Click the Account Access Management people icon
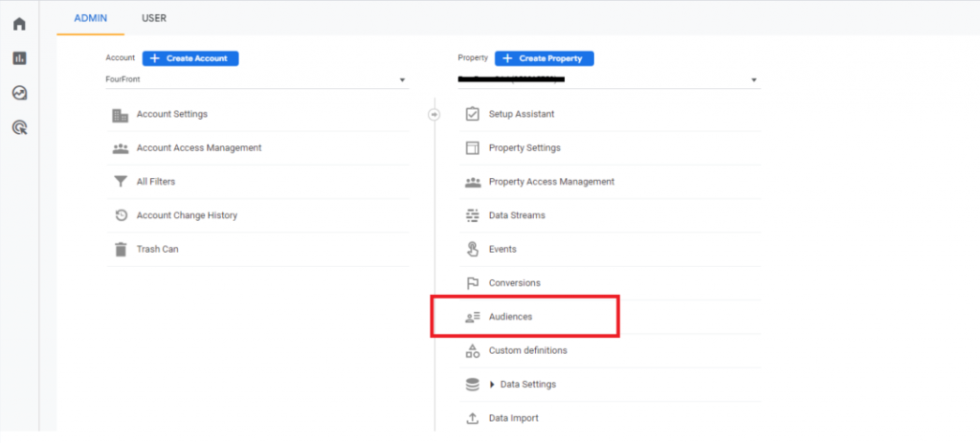Screen dimensions: 980x443 (x=120, y=148)
